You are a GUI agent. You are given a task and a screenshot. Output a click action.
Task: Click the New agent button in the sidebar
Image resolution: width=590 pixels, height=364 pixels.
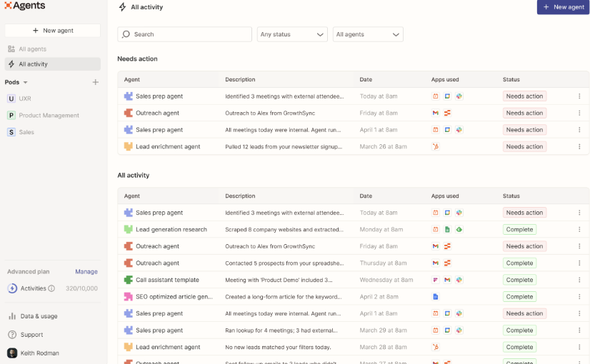pos(53,31)
